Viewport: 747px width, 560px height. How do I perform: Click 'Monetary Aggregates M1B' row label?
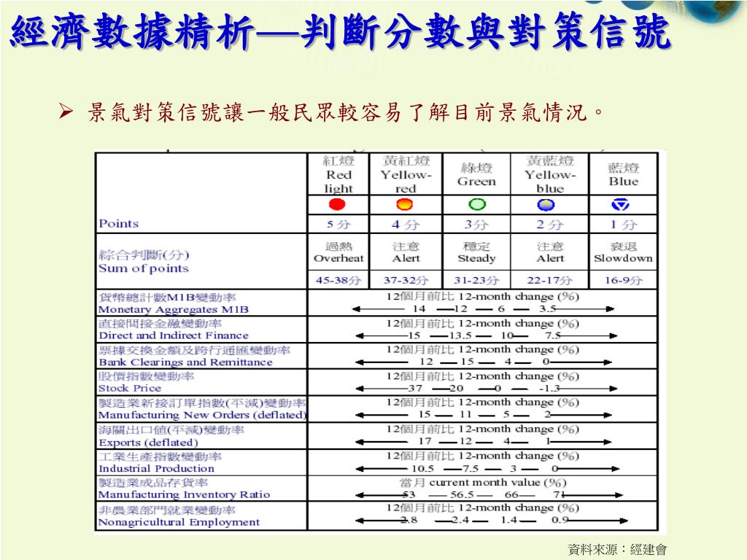[174, 309]
